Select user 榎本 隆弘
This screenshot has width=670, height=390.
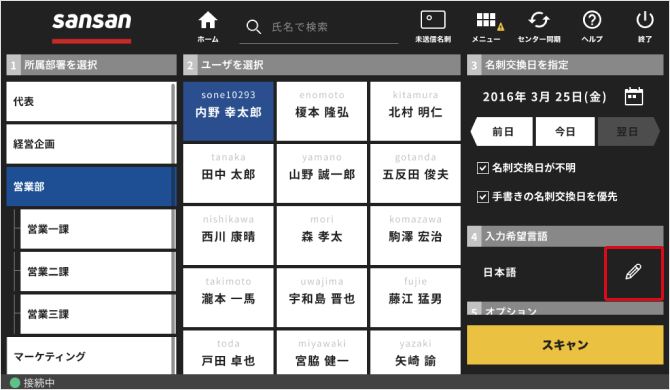[322, 111]
